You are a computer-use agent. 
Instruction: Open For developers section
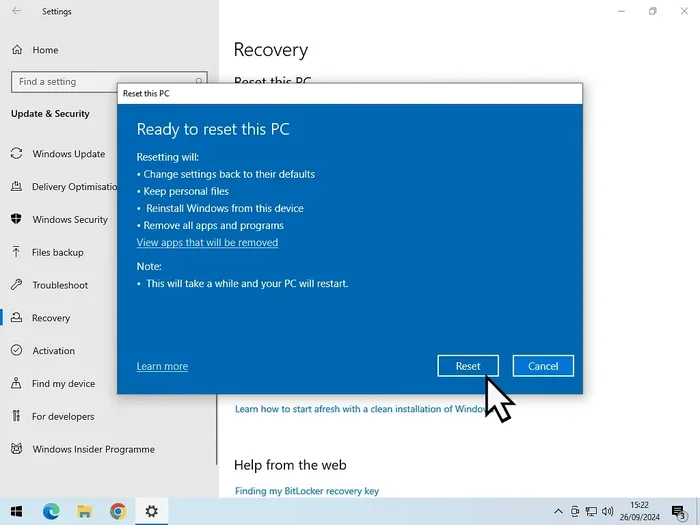point(63,417)
